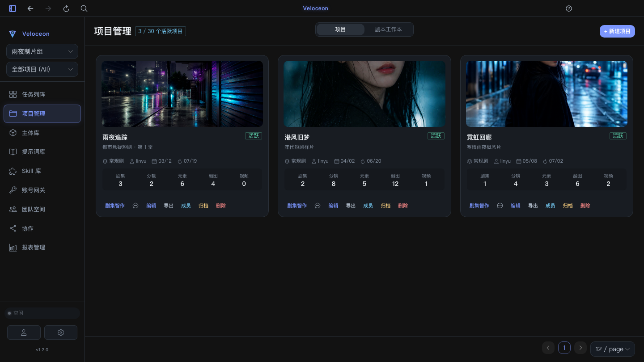Open user profile icon button in sidebar
The image size is (644, 362).
click(x=24, y=333)
